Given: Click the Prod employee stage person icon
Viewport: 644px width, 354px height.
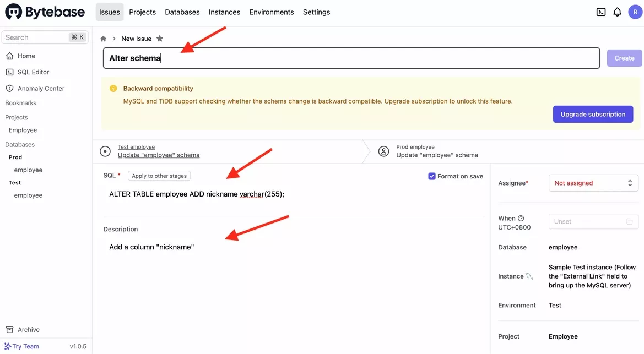Looking at the screenshot, I should pyautogui.click(x=383, y=151).
